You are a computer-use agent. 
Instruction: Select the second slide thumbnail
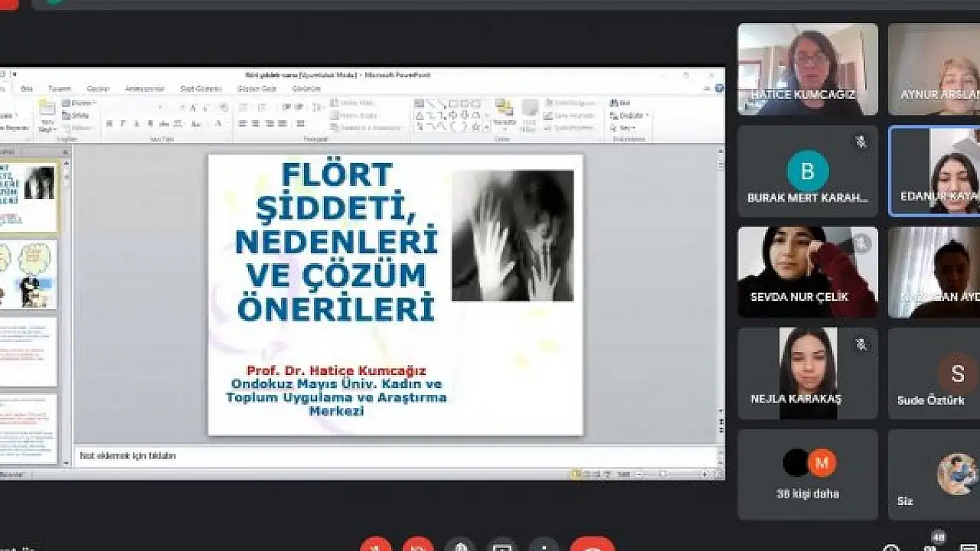point(29,275)
